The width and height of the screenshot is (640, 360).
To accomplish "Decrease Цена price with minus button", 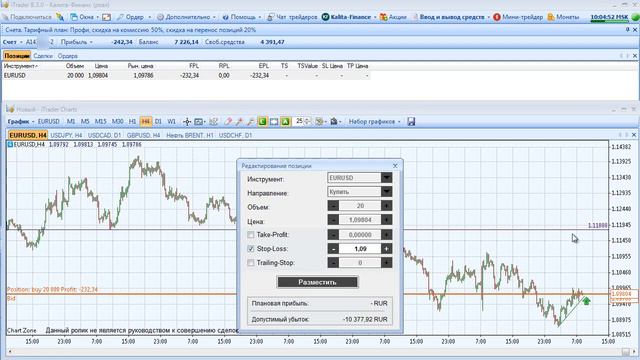I will [x=333, y=220].
